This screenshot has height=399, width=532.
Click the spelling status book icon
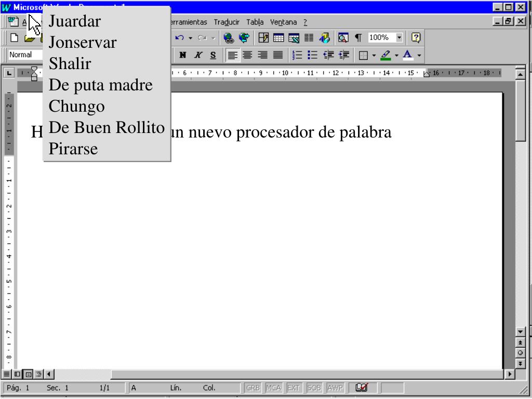coord(362,387)
